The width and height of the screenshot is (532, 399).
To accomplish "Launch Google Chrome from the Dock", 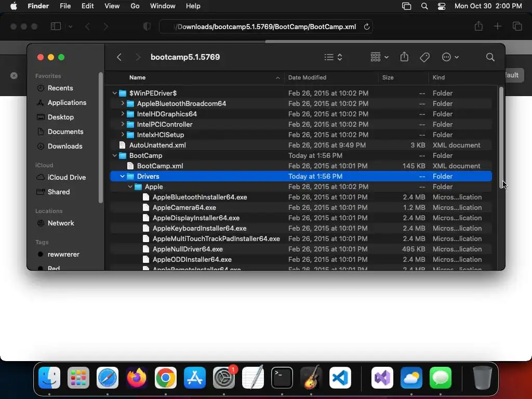I will click(x=166, y=378).
